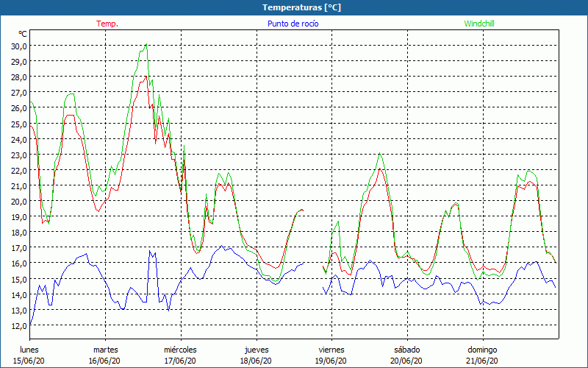Click the '29,0' y-axis value
The image size is (588, 368).
pos(19,62)
